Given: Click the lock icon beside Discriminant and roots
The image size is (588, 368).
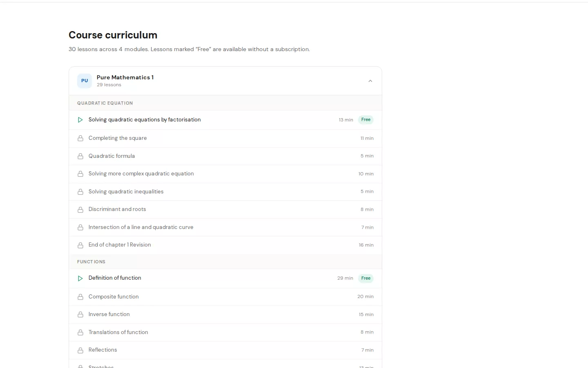Looking at the screenshot, I should (x=80, y=209).
